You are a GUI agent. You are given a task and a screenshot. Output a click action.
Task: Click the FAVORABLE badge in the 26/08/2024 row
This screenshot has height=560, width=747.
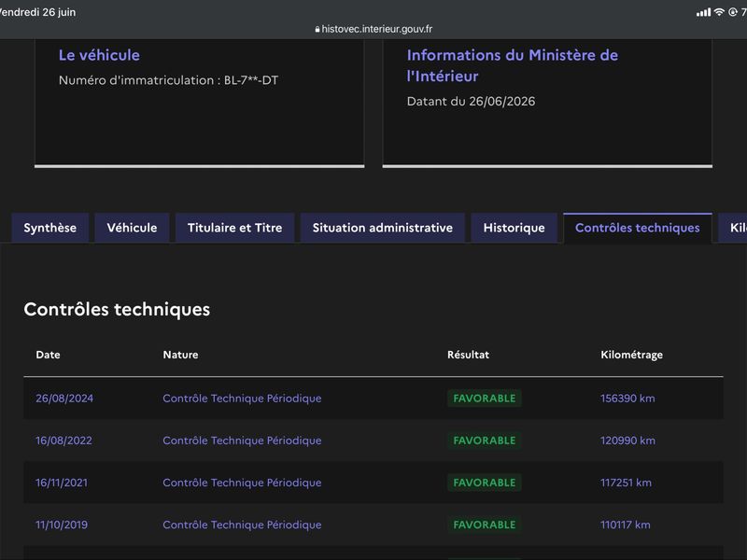[x=484, y=399]
